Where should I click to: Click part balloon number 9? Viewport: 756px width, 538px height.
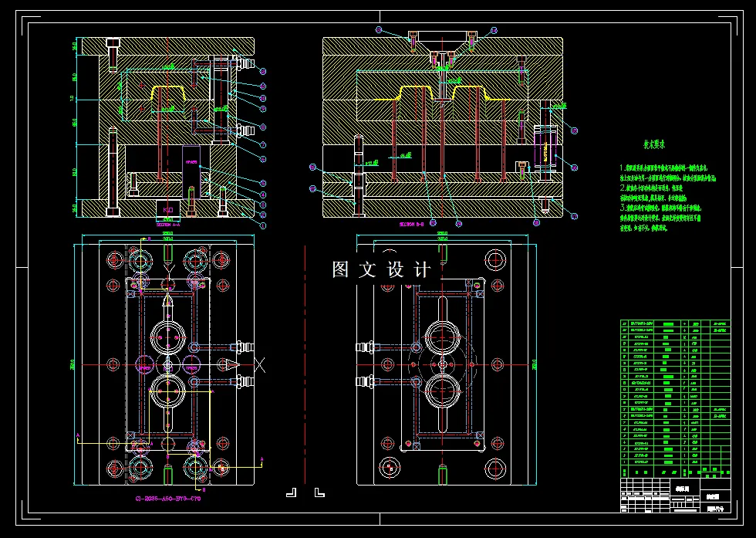[x=263, y=109]
